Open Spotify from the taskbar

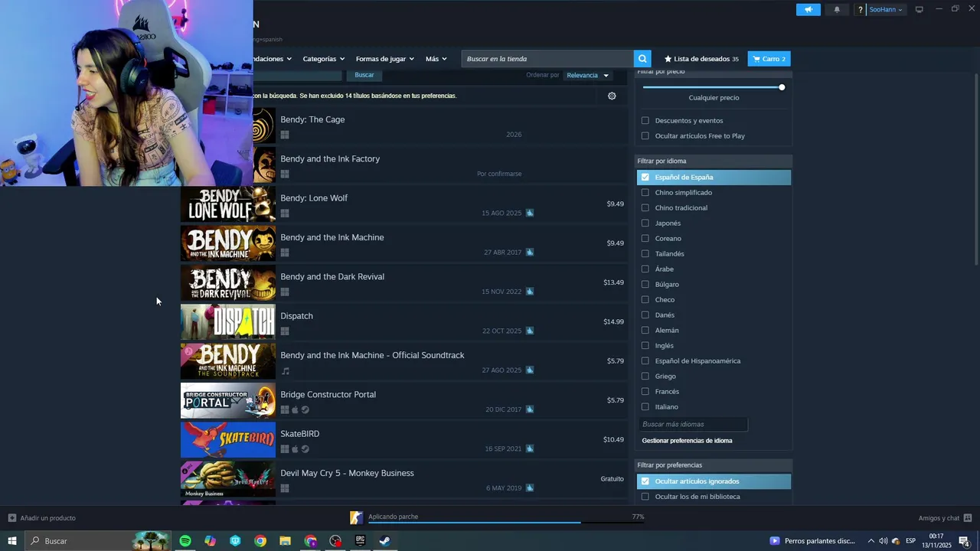(x=185, y=541)
